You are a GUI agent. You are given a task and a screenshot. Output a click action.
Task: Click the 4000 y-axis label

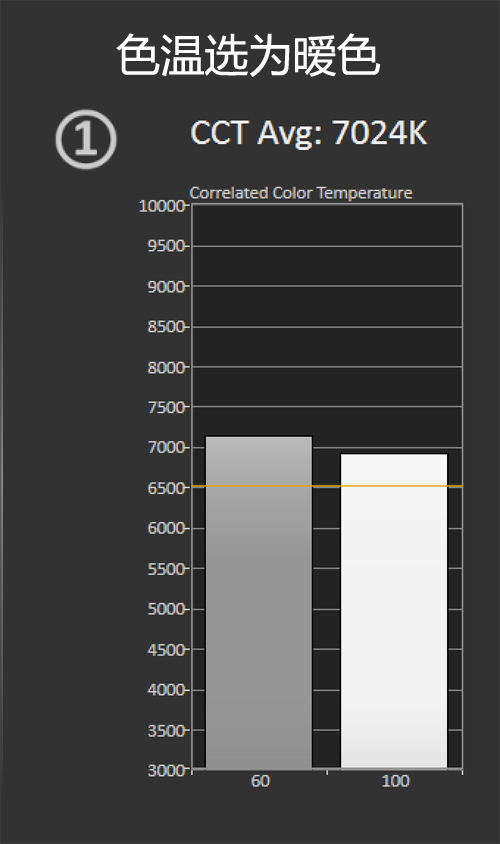click(166, 690)
